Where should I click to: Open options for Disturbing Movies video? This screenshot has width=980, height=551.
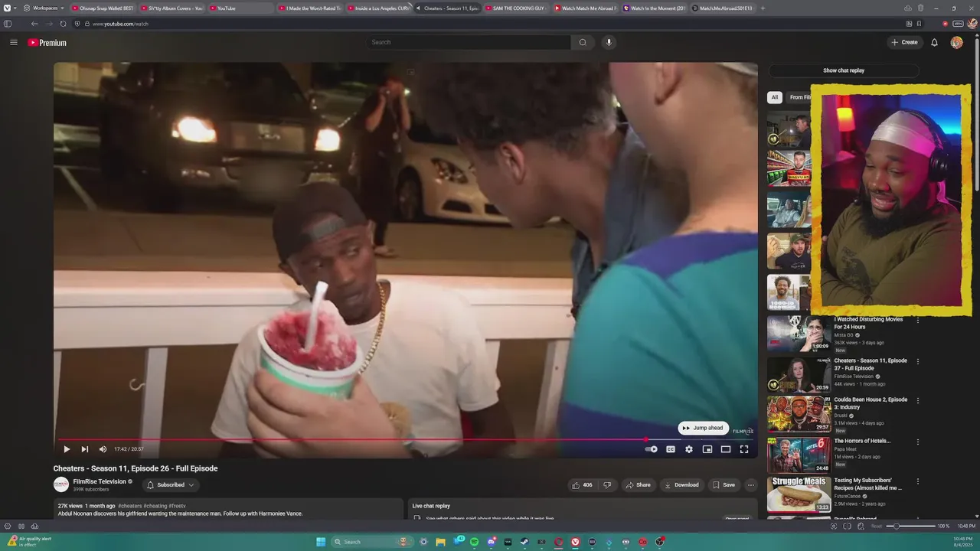918,320
